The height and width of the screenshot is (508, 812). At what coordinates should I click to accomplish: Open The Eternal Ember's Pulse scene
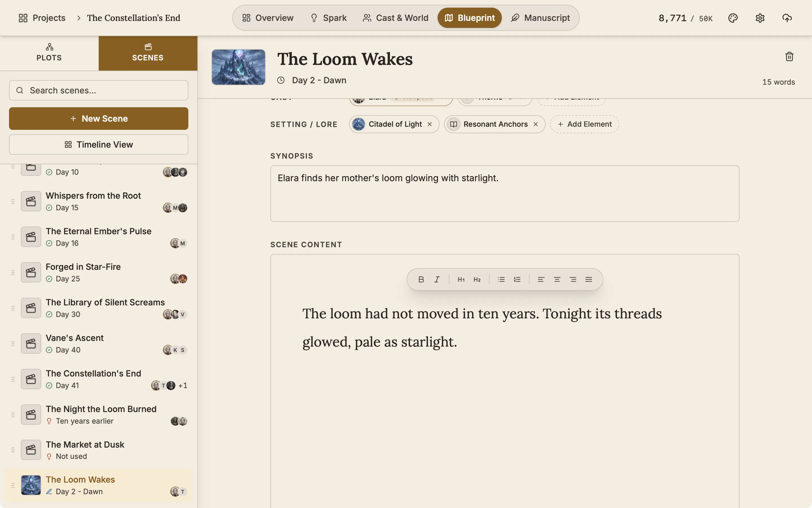[x=99, y=237]
